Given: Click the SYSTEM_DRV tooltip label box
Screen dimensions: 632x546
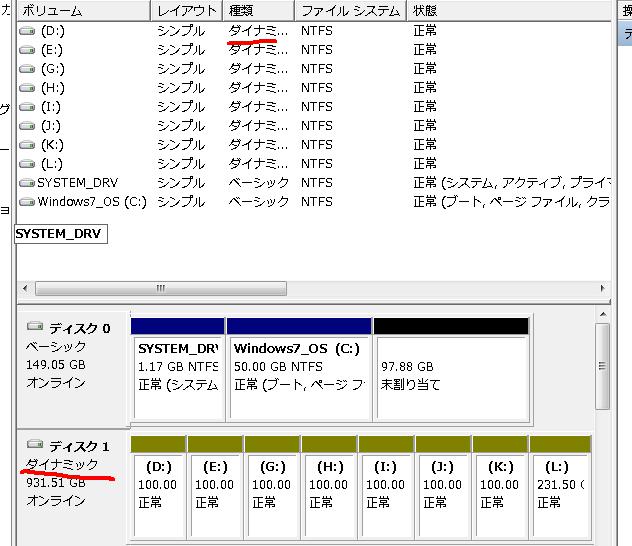Looking at the screenshot, I should click(x=61, y=234).
